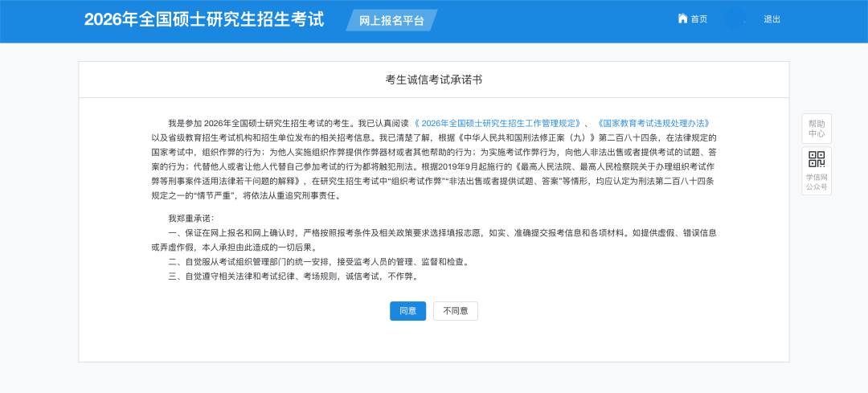Screen dimensions: 868x393
Task: Click the home icon in header
Action: (682, 18)
